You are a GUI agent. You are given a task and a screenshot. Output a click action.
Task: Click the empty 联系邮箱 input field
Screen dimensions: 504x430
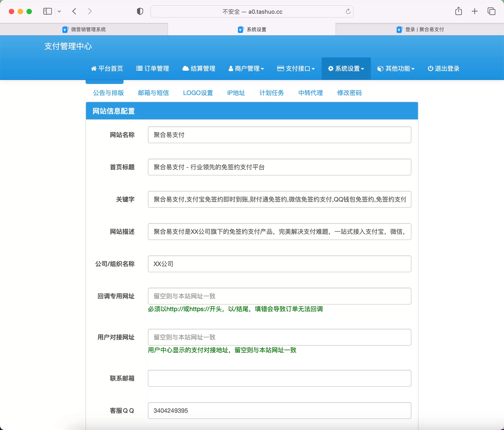click(279, 379)
